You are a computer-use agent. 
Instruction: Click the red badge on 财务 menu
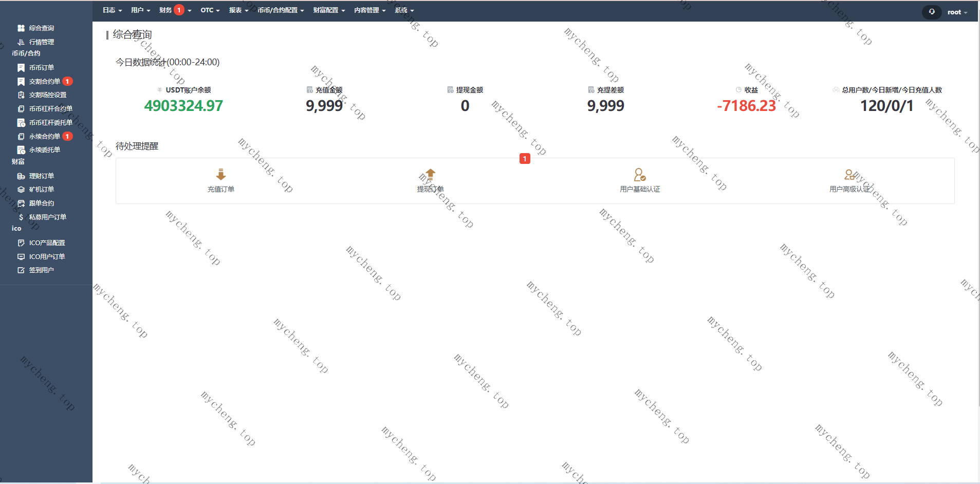point(179,10)
